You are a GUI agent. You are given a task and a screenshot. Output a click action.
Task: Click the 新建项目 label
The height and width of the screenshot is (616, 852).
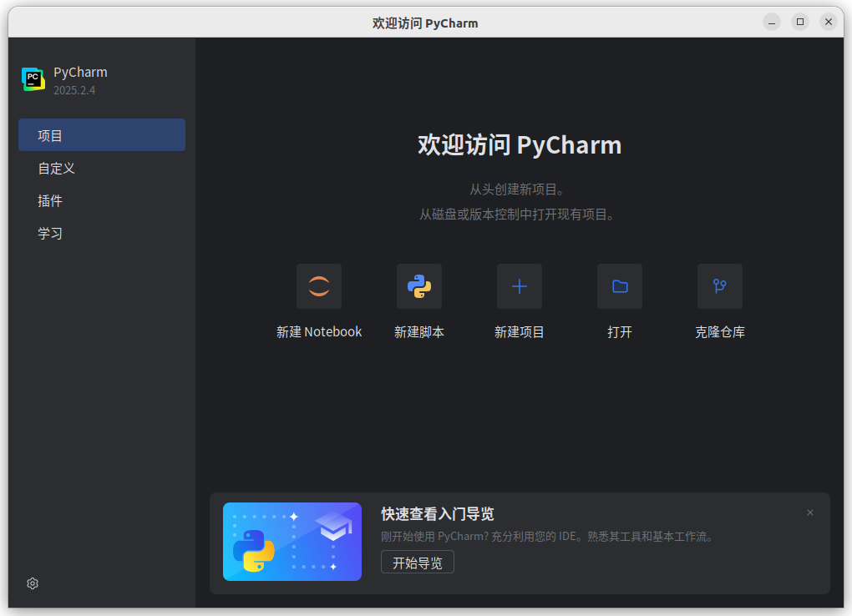[x=520, y=332]
